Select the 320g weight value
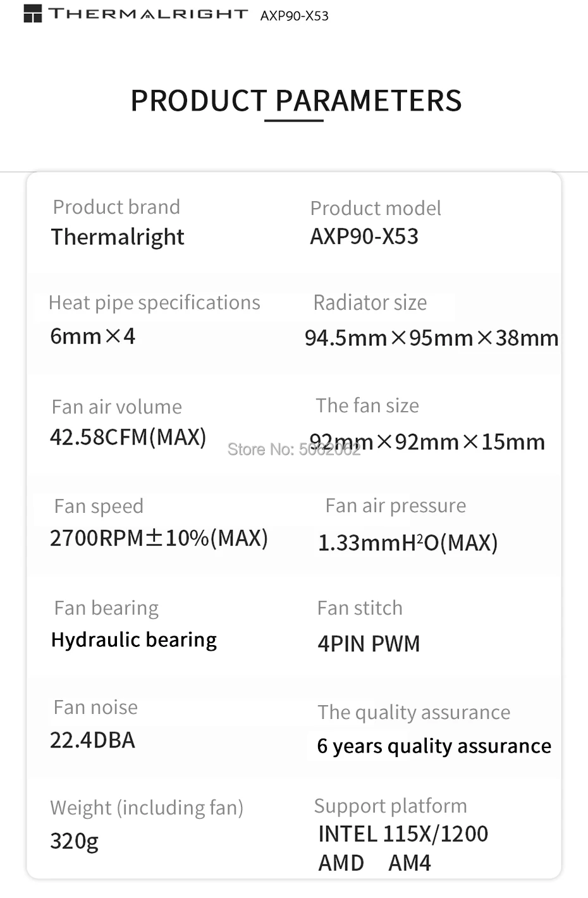Image resolution: width=588 pixels, height=898 pixels. (75, 841)
